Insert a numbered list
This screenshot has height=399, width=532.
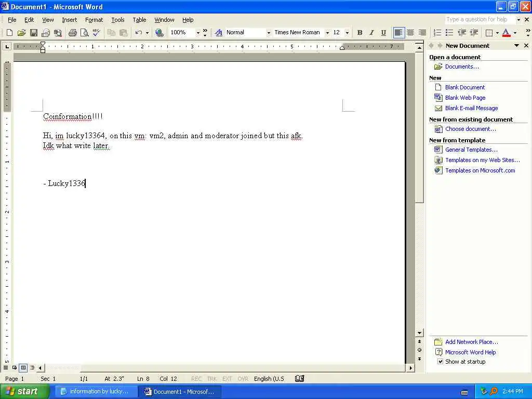pos(437,33)
